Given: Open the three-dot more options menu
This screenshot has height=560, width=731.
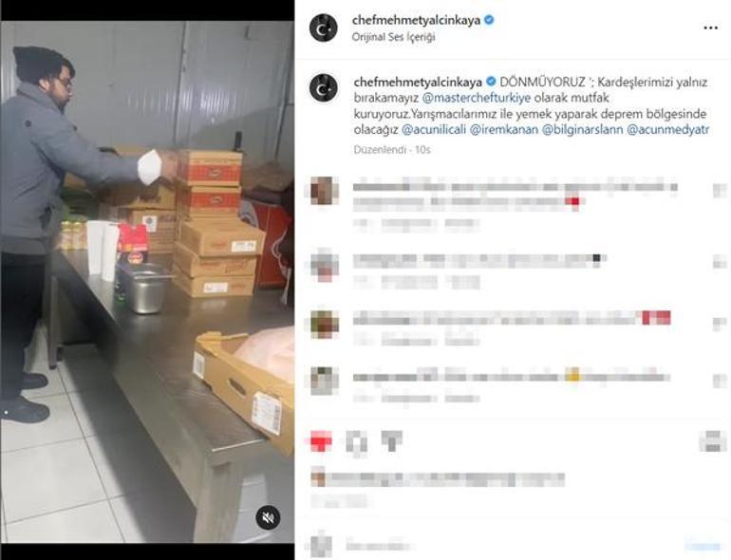Looking at the screenshot, I should [x=710, y=28].
